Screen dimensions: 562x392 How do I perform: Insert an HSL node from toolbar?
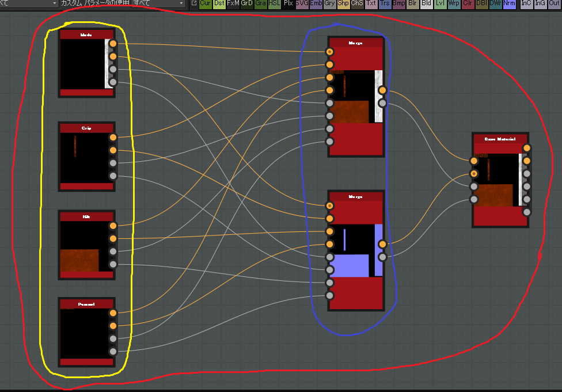tap(274, 3)
